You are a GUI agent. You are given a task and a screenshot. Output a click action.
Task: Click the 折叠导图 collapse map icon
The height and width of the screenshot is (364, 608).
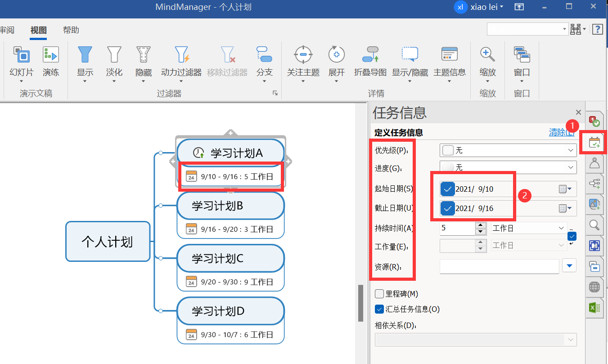click(369, 58)
